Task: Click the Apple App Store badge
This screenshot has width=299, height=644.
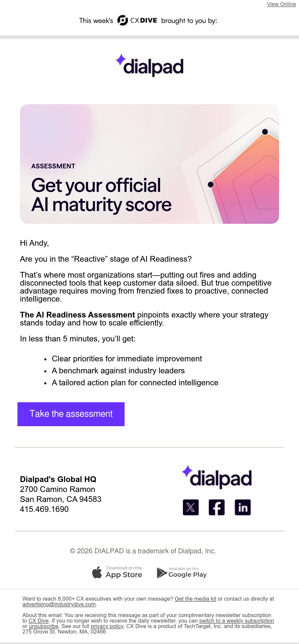Action: click(x=117, y=572)
